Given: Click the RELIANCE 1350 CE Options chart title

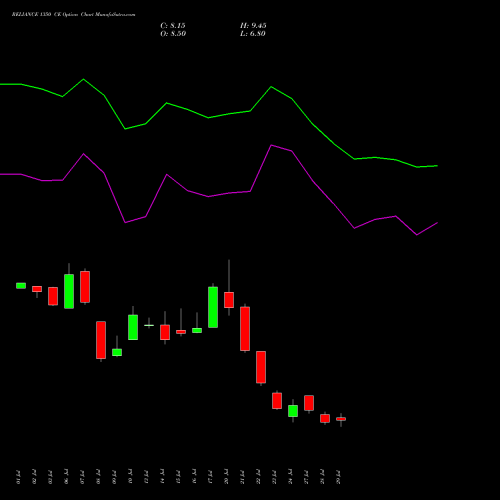Looking at the screenshot, I should click(x=73, y=15).
